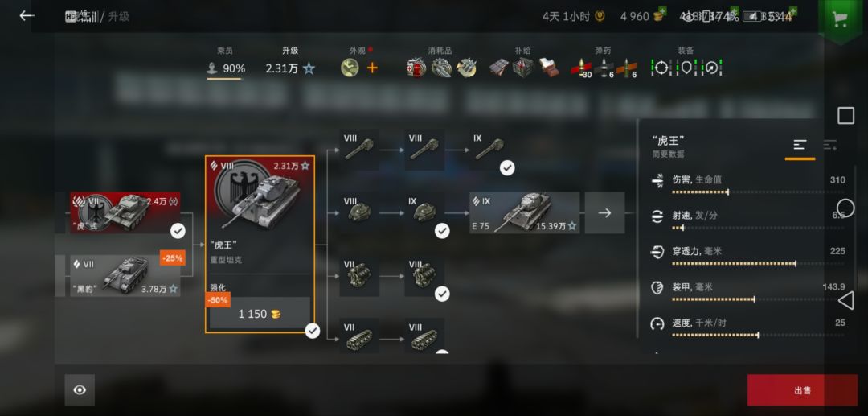Select the VIII engine module

[x=424, y=275]
